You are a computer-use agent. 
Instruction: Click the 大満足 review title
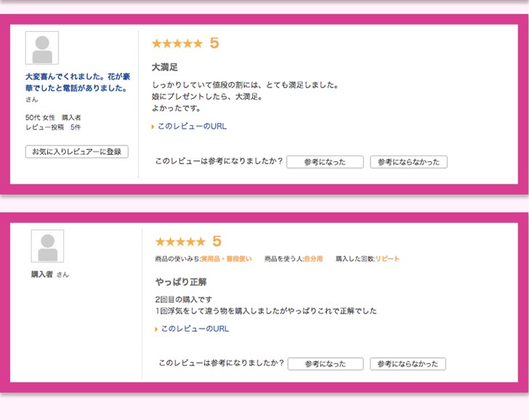165,67
